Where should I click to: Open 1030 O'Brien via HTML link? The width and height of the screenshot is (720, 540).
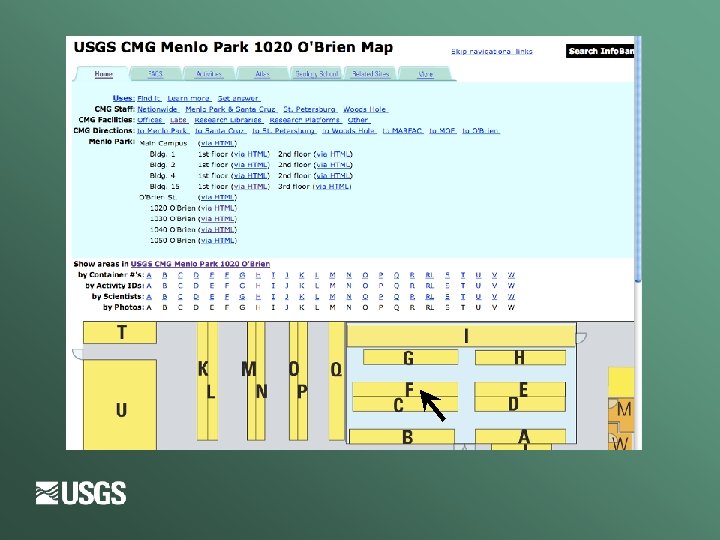coord(217,219)
